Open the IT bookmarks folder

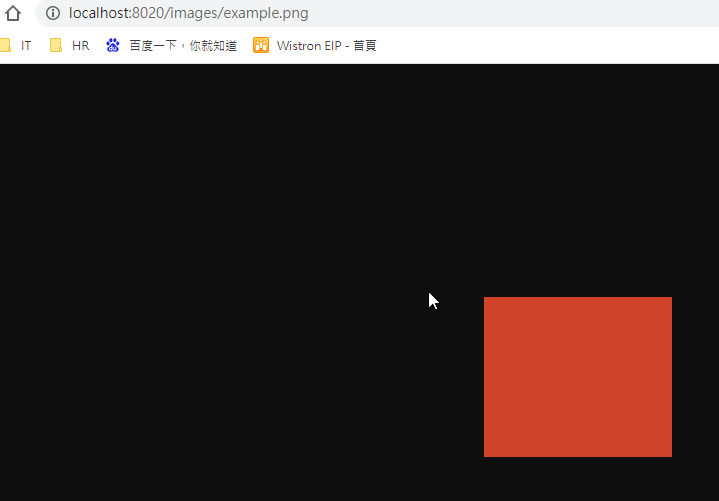coord(15,45)
